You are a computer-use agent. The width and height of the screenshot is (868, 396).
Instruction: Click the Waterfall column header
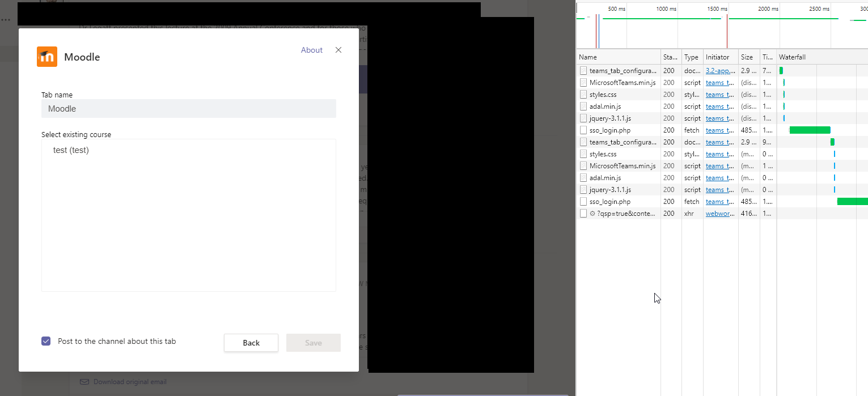click(x=822, y=57)
